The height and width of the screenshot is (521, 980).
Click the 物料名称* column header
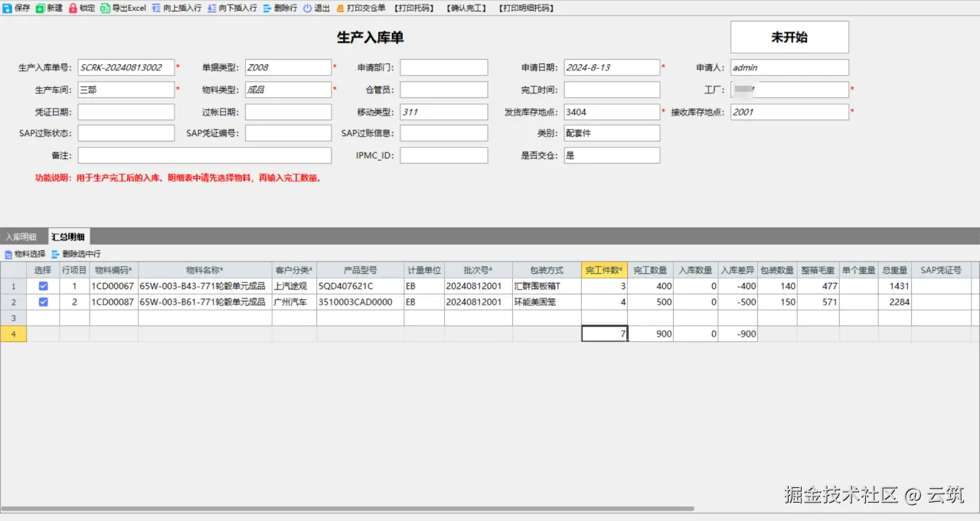pos(204,270)
